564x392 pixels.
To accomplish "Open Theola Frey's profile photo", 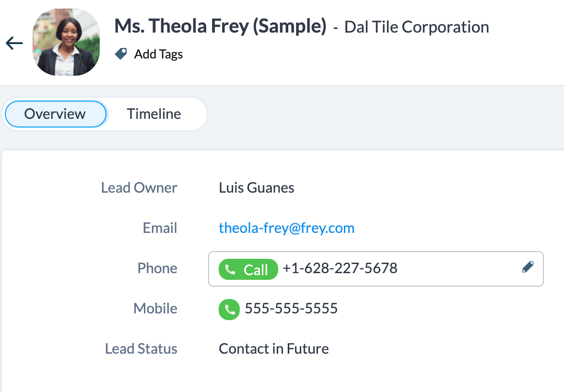I will pos(66,42).
